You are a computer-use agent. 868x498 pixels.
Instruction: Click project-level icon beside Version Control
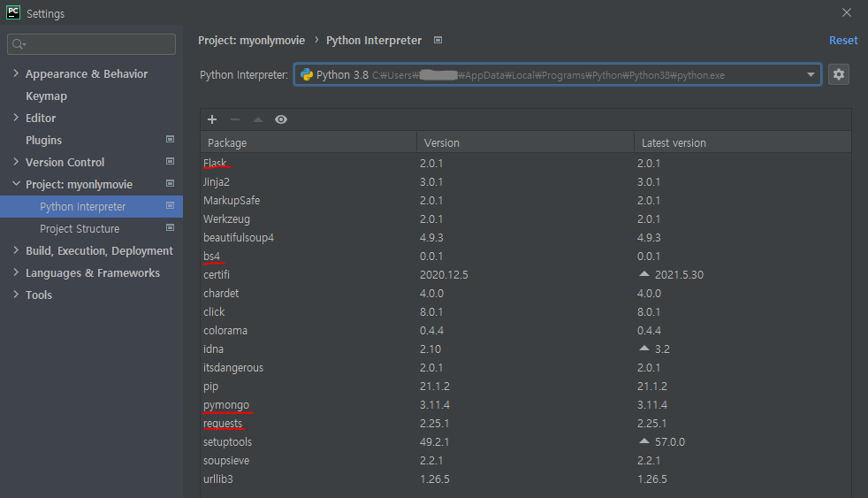click(x=170, y=162)
